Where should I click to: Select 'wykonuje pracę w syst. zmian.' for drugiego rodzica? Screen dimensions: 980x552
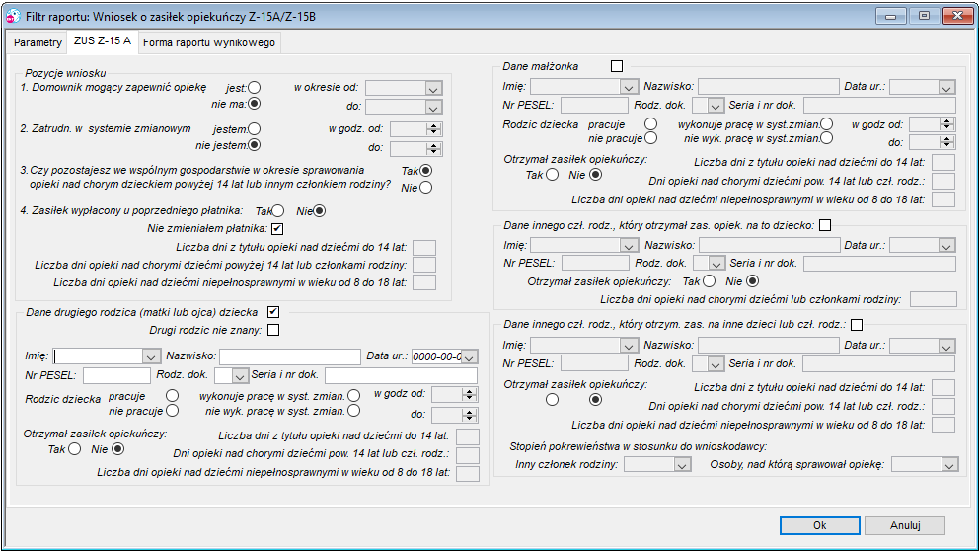(353, 395)
